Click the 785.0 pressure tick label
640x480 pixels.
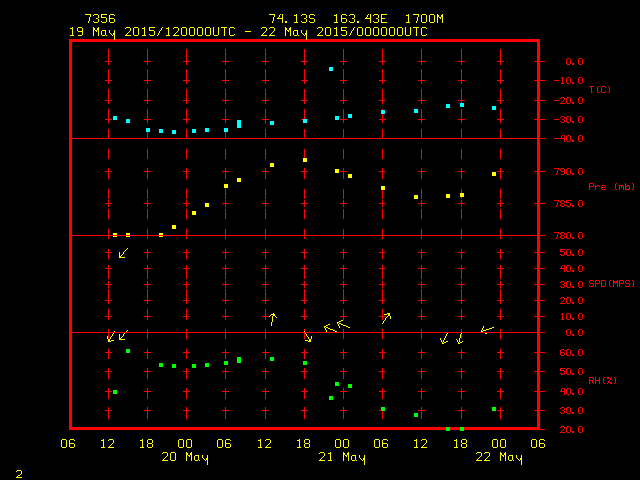coord(568,204)
